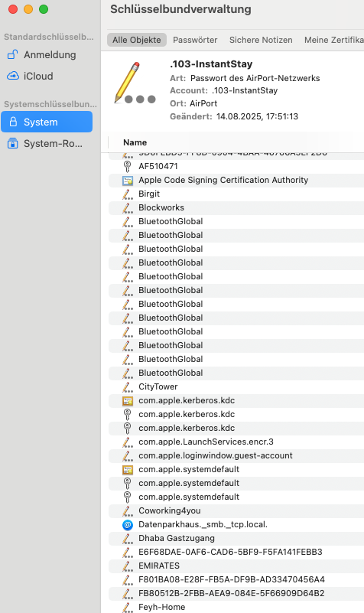
Task: Click the yellow minimize window button
Action: click(x=28, y=9)
